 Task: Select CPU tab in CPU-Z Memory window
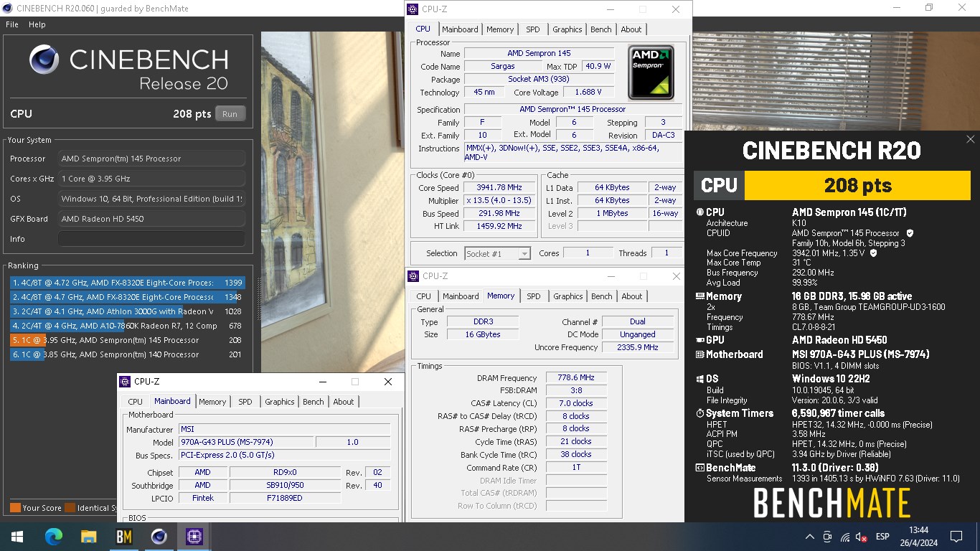[x=424, y=296]
